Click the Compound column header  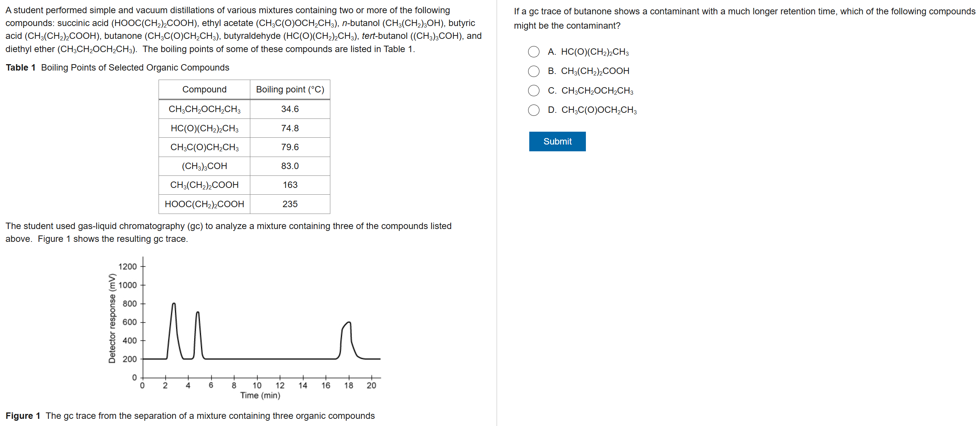(204, 89)
